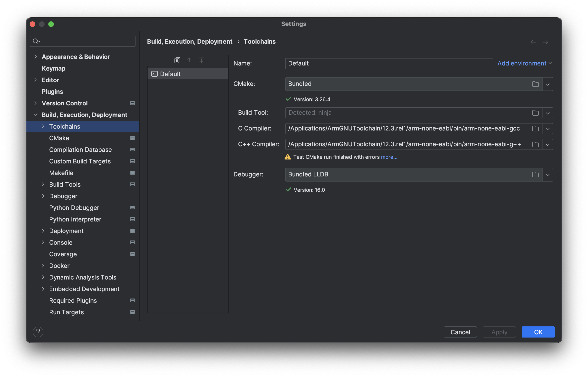
Task: Open the folder browser for the C++ Compiler path
Action: 535,144
